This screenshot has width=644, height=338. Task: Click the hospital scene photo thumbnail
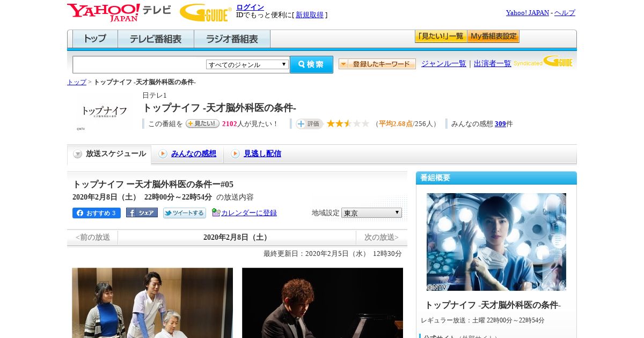[152, 303]
